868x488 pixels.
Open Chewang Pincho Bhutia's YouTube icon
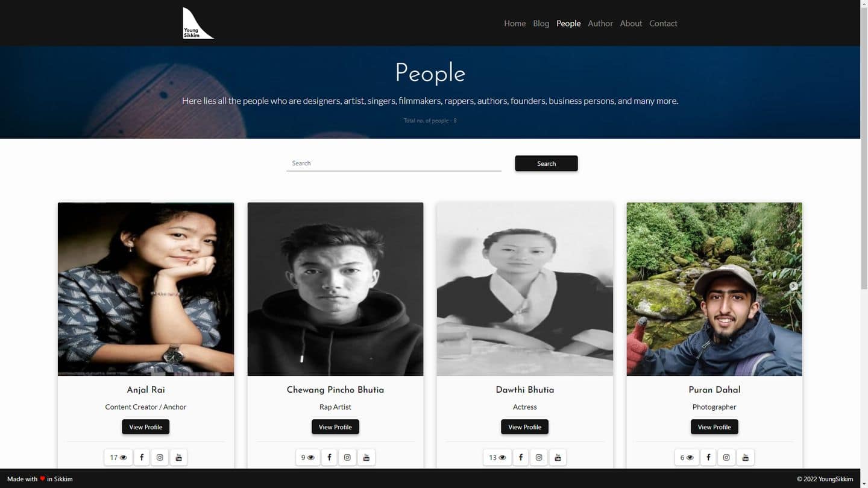click(x=366, y=457)
